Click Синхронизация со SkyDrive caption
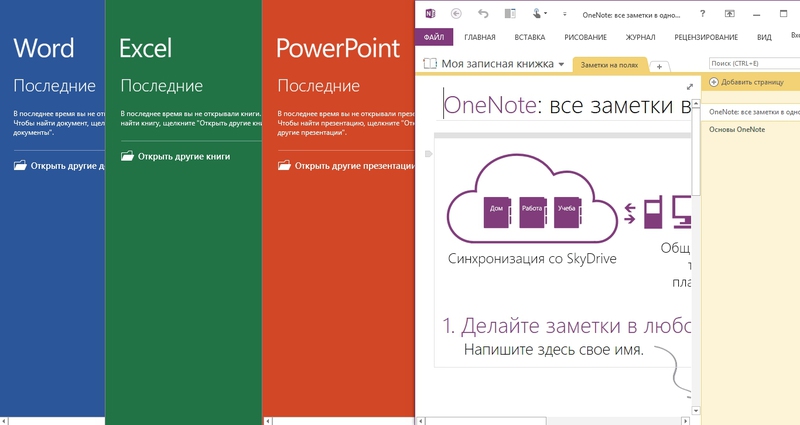This screenshot has width=800, height=425. click(x=532, y=259)
